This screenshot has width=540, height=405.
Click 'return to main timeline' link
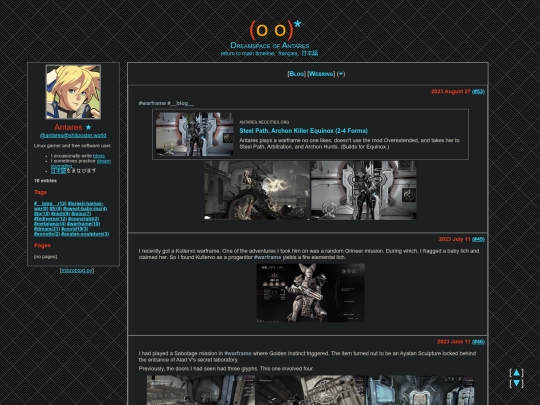pos(248,53)
